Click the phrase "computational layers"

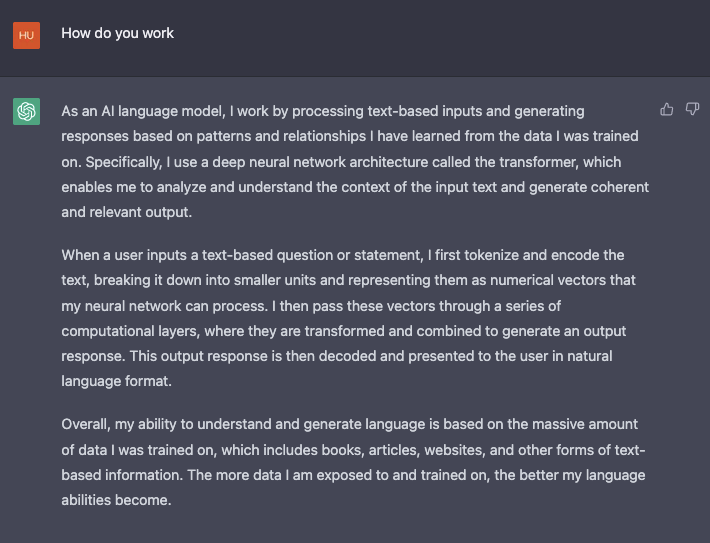coord(134,330)
